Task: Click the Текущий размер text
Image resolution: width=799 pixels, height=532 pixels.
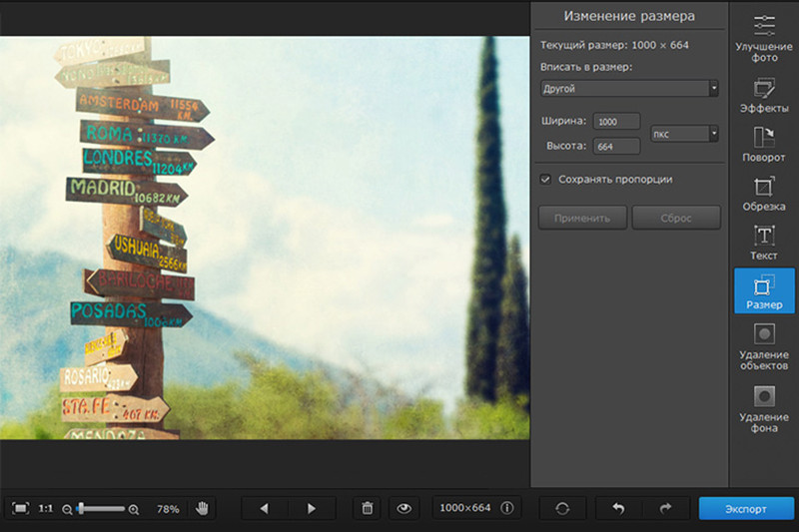Action: pos(614,45)
